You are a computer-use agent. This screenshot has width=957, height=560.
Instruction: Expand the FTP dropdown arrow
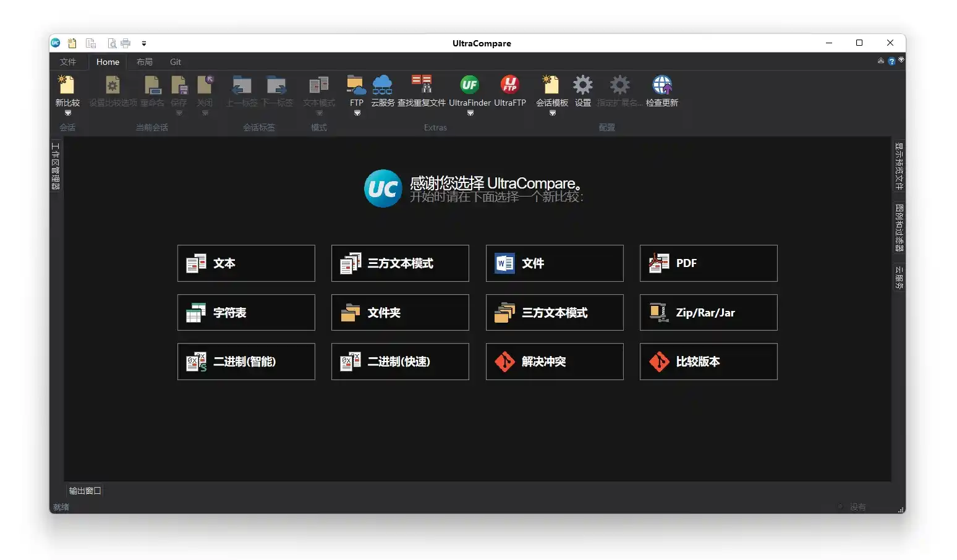tap(357, 113)
